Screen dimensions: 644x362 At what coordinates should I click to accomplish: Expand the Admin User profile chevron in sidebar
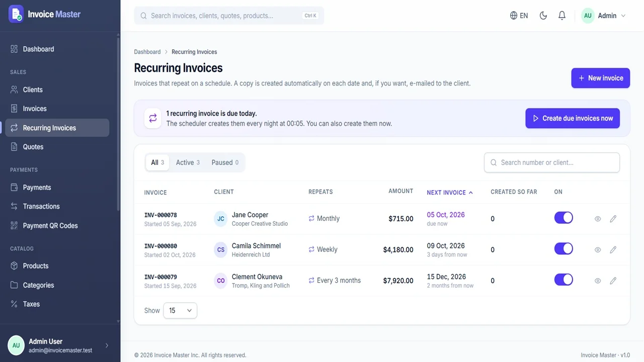coord(107,345)
